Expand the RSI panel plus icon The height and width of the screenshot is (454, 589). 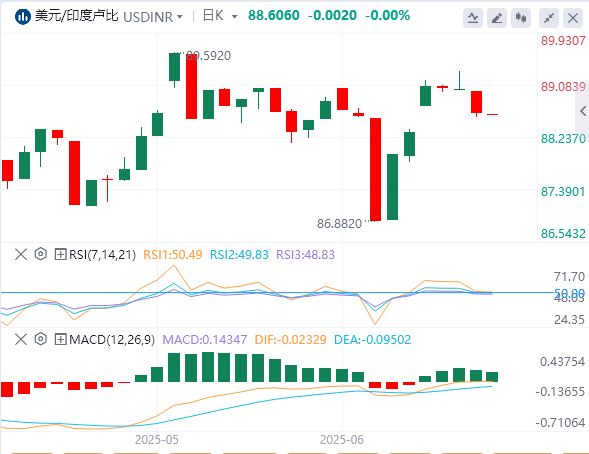[x=60, y=254]
